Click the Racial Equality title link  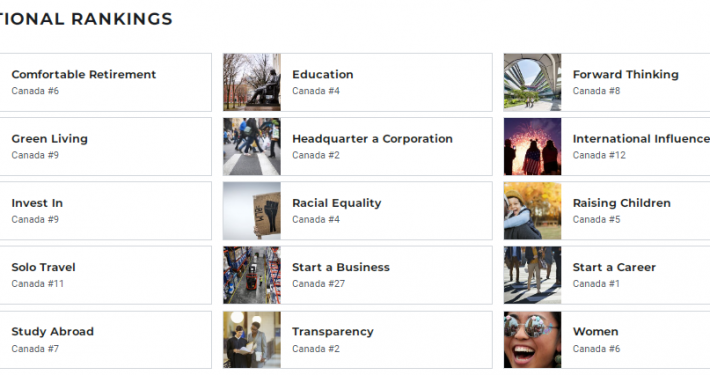pos(336,203)
